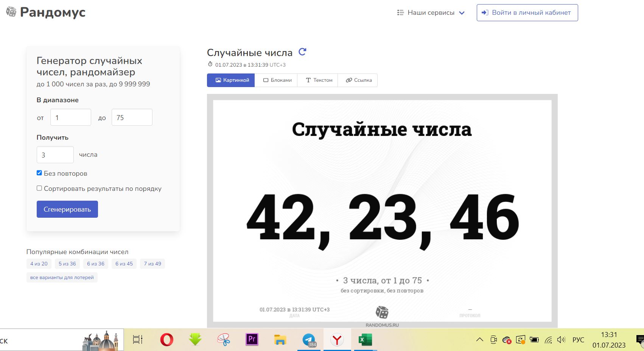Switch to the Блоками tab

click(x=277, y=80)
